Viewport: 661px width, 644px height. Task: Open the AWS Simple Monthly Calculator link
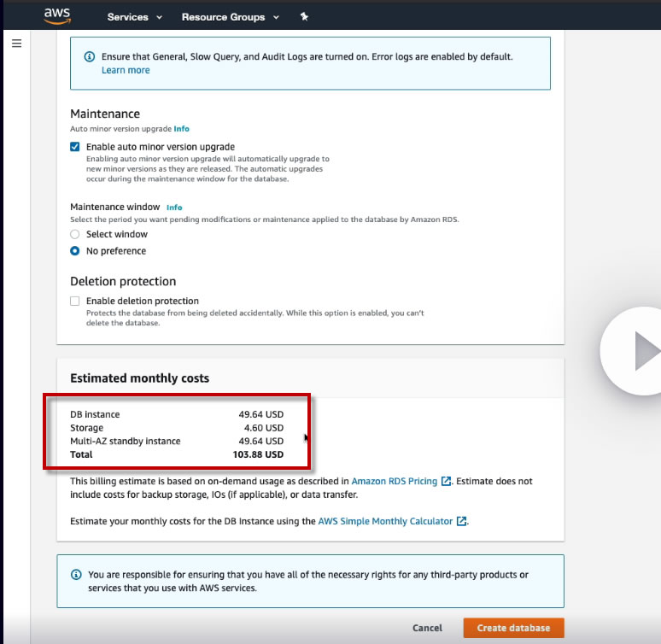[x=385, y=521]
